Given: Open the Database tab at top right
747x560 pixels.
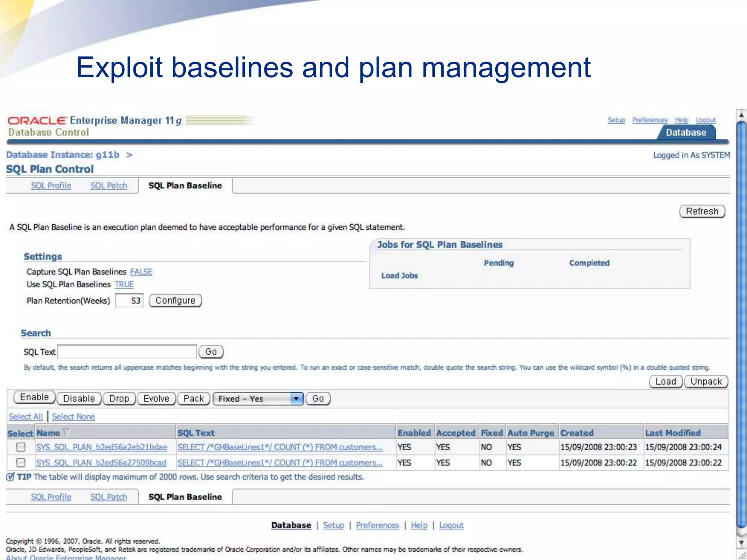Looking at the screenshot, I should (686, 132).
